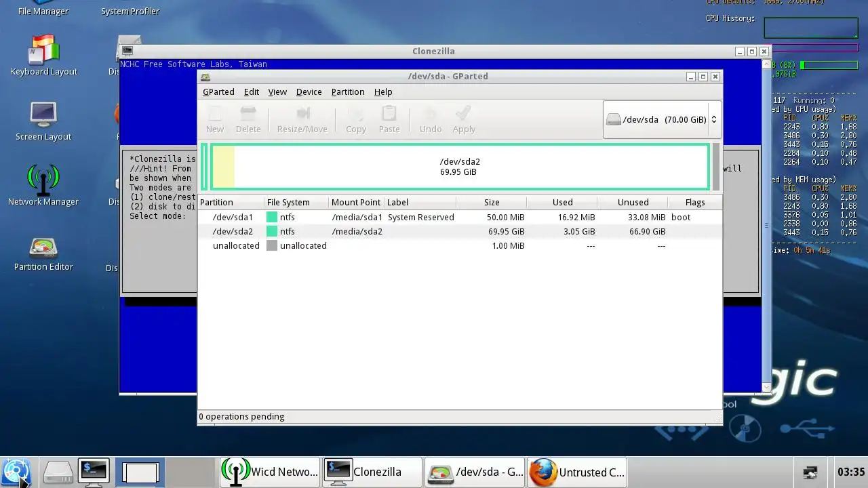Image resolution: width=868 pixels, height=488 pixels.
Task: Select the unallocated row in partition list
Action: point(460,245)
